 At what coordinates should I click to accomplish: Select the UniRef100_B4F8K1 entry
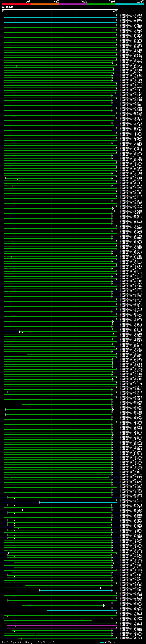click(131, 37)
